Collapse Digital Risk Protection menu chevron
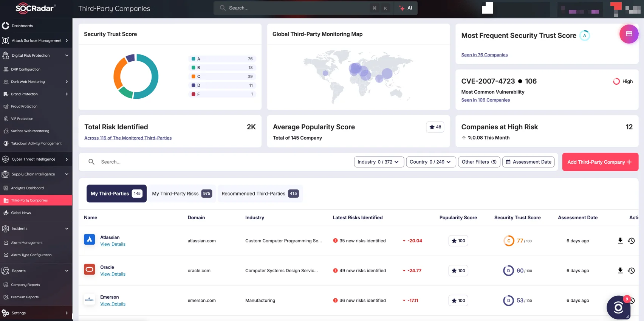This screenshot has width=644, height=321. tap(67, 55)
